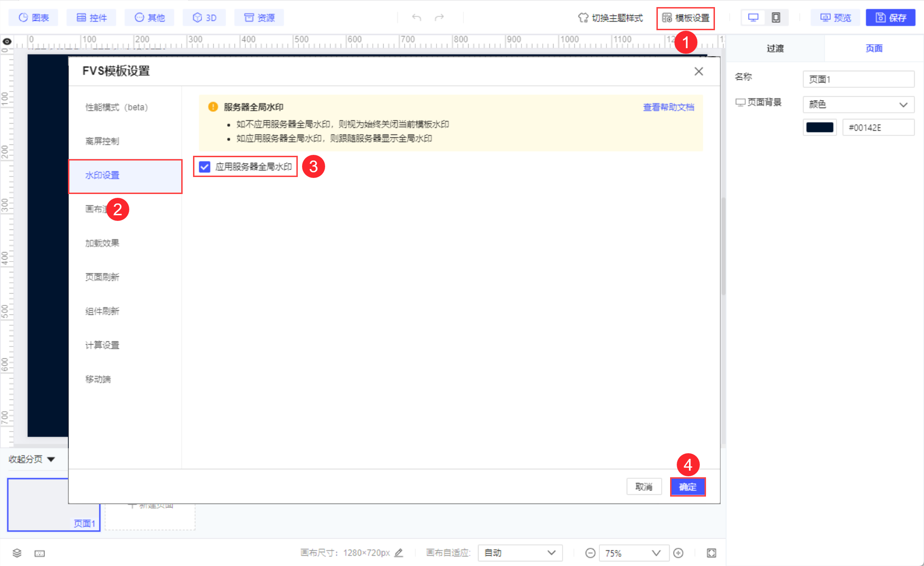
Task: Open the layers icon at bottom left
Action: pos(17,553)
